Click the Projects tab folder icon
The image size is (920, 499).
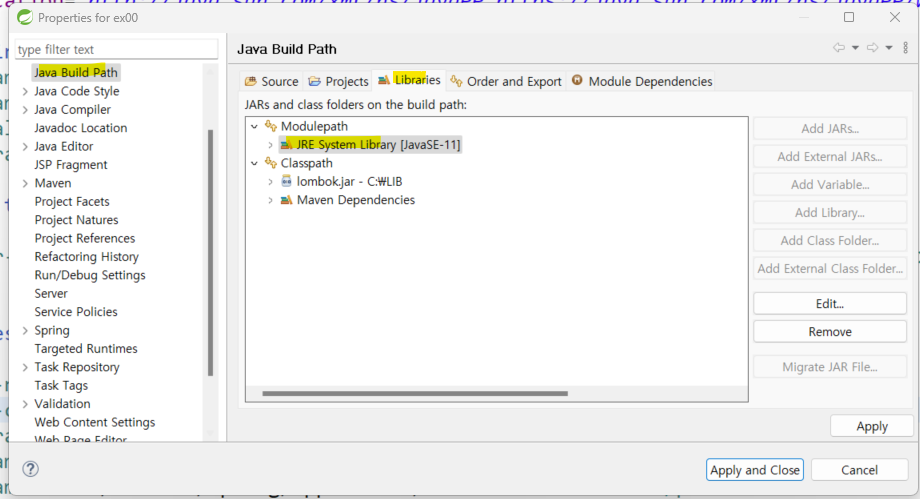coord(314,81)
